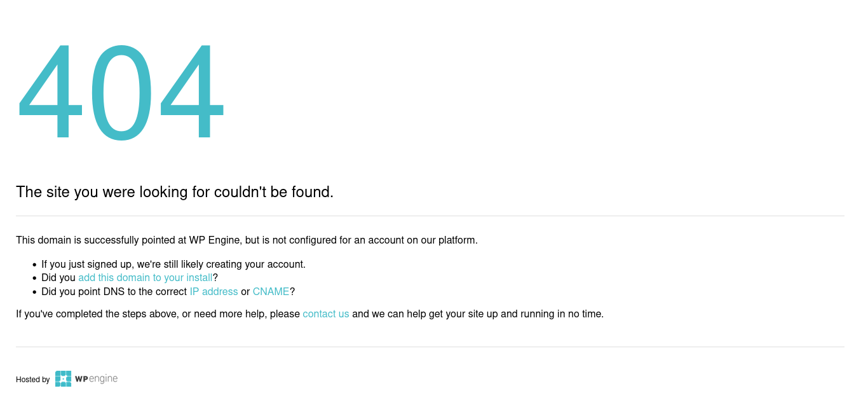The width and height of the screenshot is (868, 414).
Task: Click the 'Hosted by' label
Action: click(33, 380)
